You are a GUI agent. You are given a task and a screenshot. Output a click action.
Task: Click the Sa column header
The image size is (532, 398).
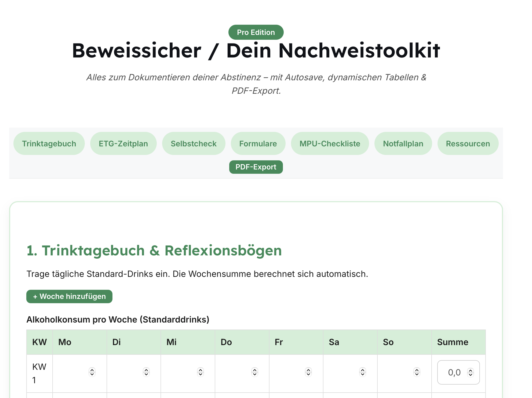[350, 342]
